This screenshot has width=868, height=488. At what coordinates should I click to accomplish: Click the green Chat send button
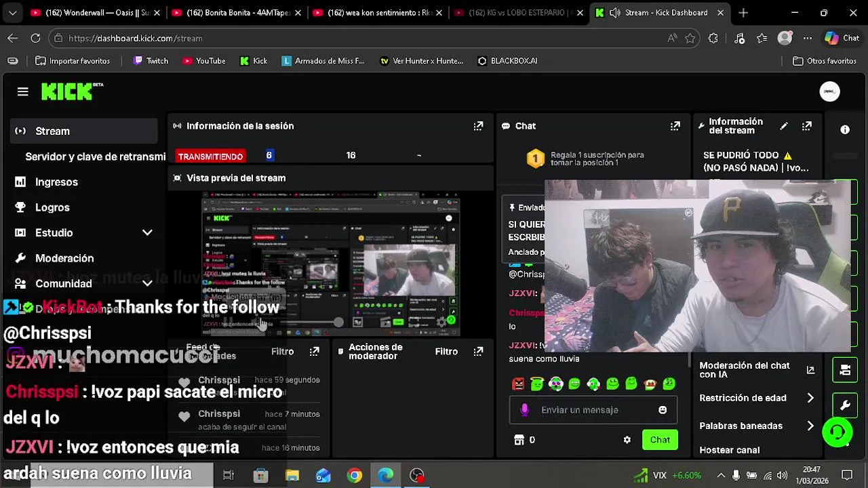(660, 440)
